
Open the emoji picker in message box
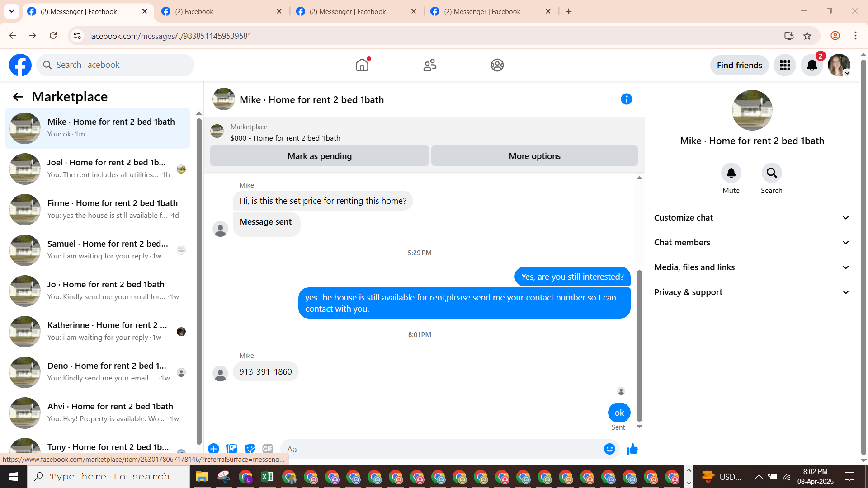pyautogui.click(x=609, y=449)
